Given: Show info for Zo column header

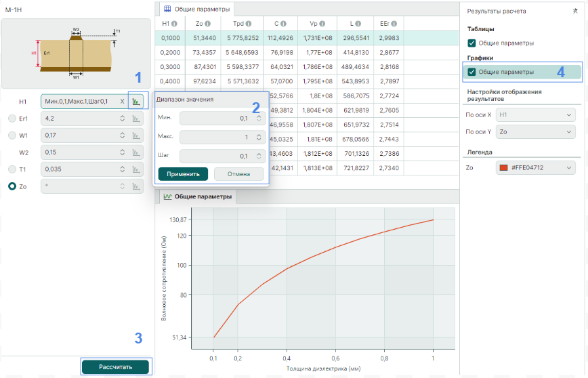Looking at the screenshot, I should pos(207,24).
